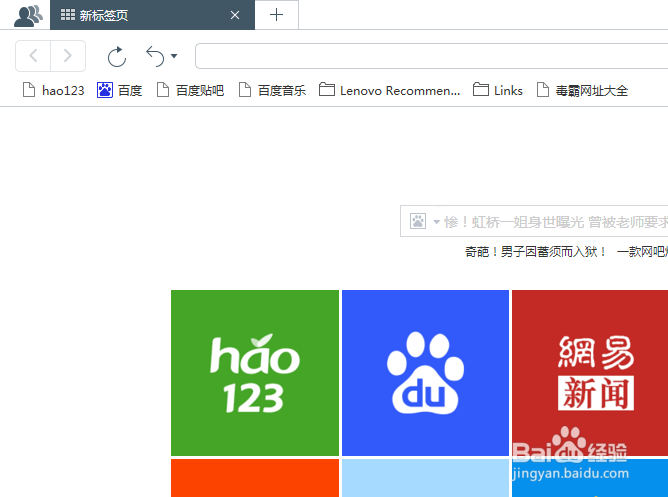Open the Links bookmark folder
This screenshot has height=497, width=668.
(x=498, y=90)
